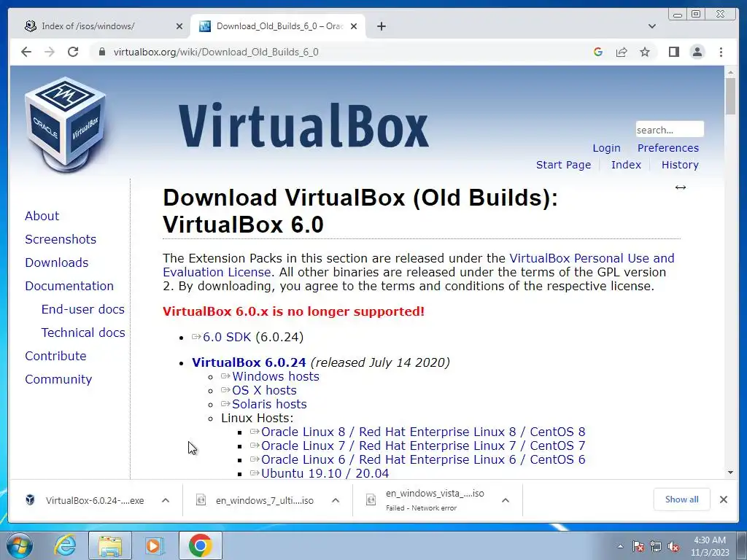Open Technical docs in the sidebar
Screen dimensions: 747x560
83,332
